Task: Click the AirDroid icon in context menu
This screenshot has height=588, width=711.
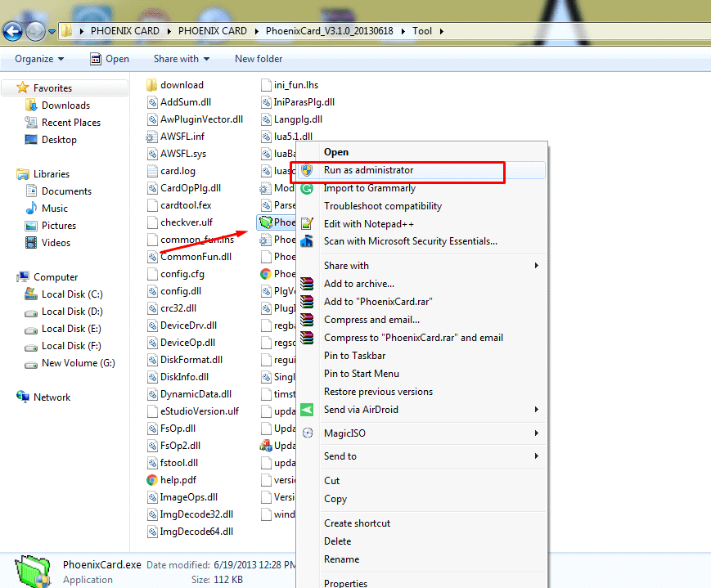Action: 307,410
